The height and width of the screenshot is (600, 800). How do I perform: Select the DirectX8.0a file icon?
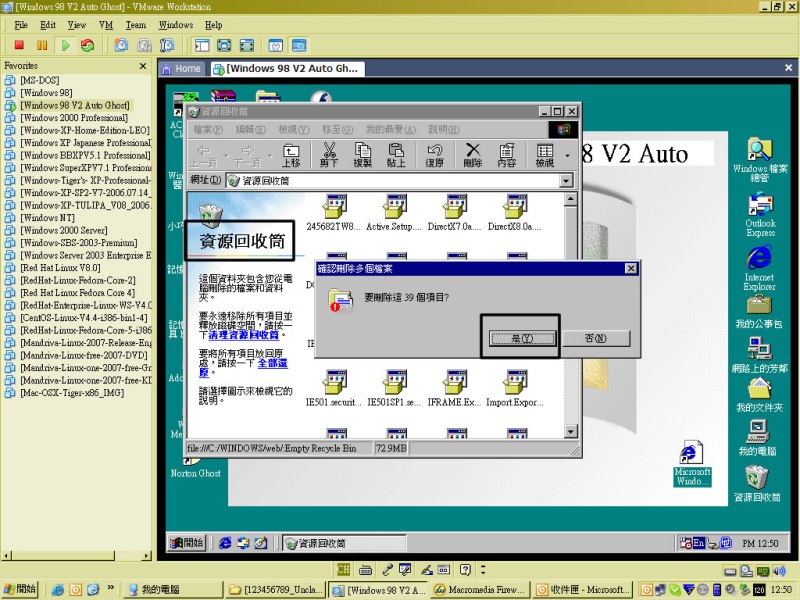pyautogui.click(x=514, y=213)
